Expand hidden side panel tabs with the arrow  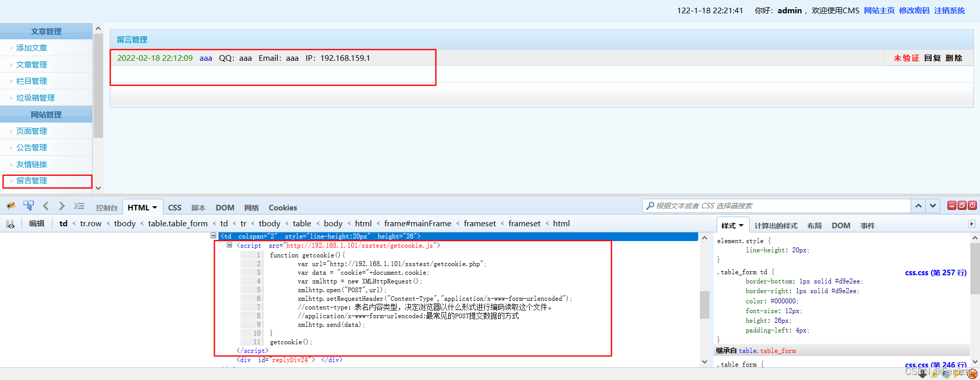(x=972, y=224)
